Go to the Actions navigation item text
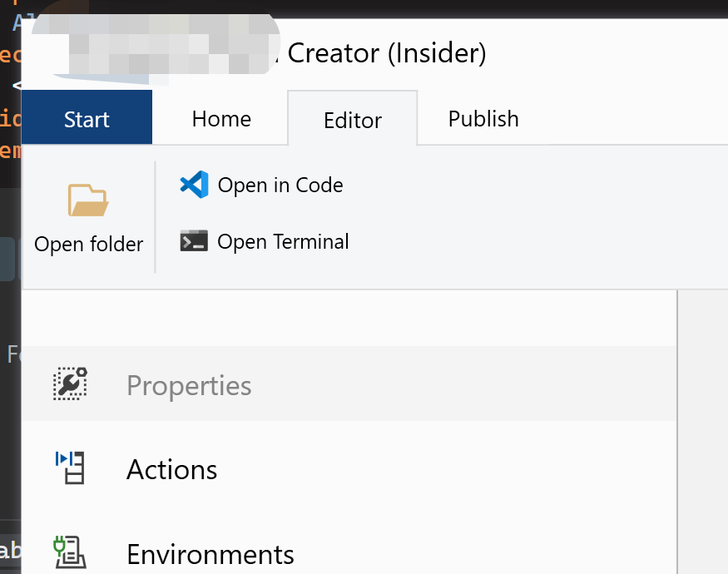 click(x=172, y=470)
